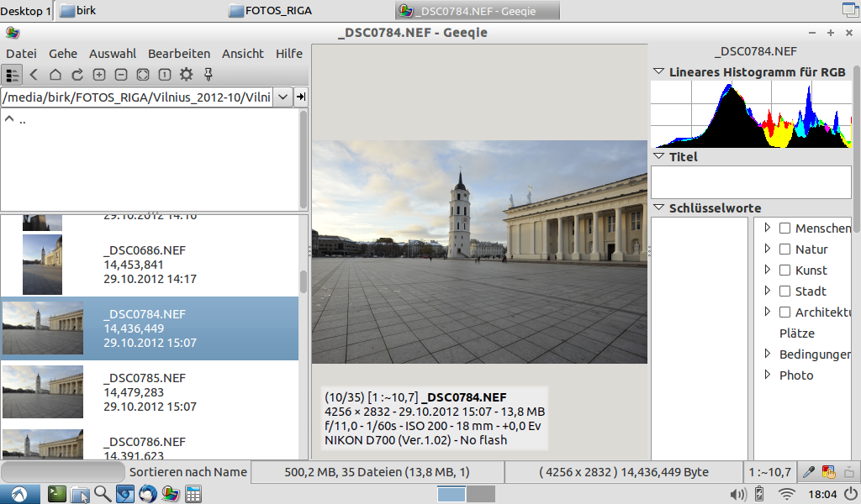Open the Geeqie launcher in the taskbar

click(x=170, y=494)
